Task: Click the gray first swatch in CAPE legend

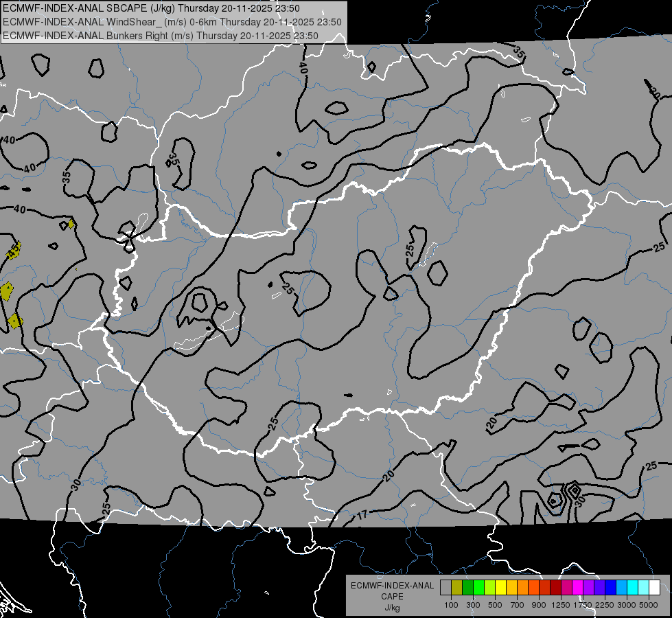Action: 445,588
